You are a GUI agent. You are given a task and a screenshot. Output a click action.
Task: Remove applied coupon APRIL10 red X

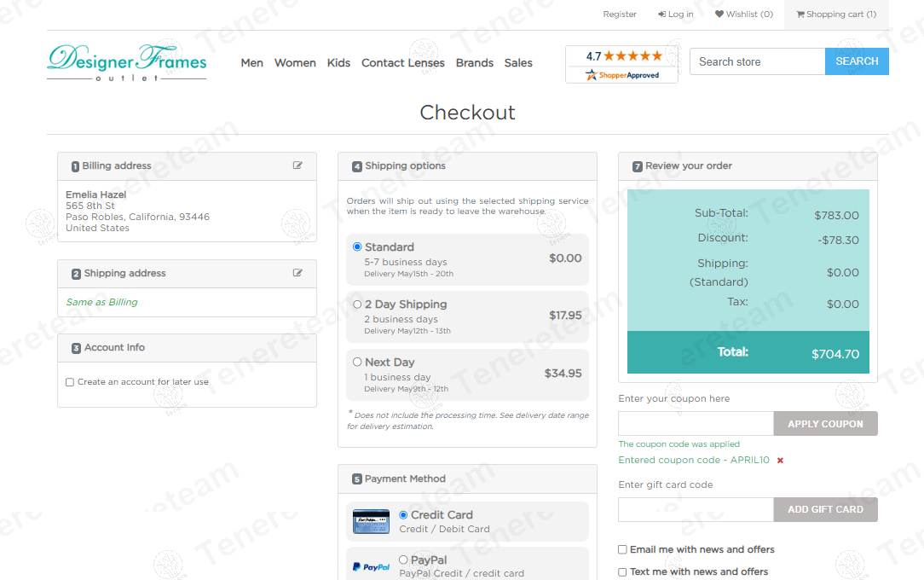pyautogui.click(x=780, y=461)
